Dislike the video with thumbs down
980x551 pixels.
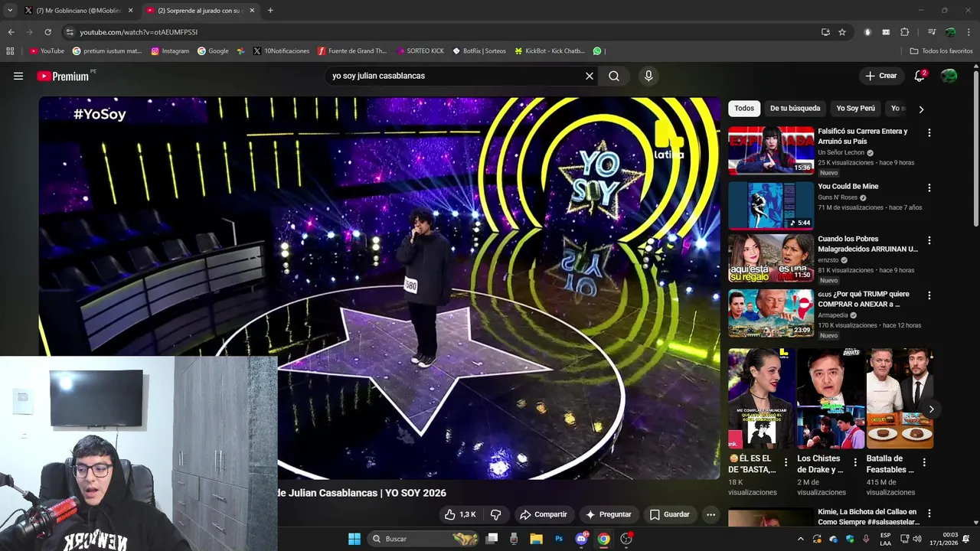495,514
